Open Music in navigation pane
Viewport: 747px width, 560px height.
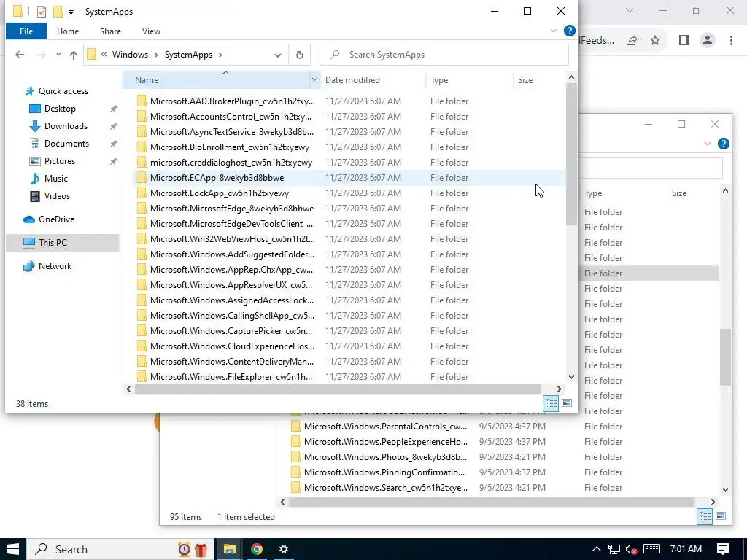[55, 179]
